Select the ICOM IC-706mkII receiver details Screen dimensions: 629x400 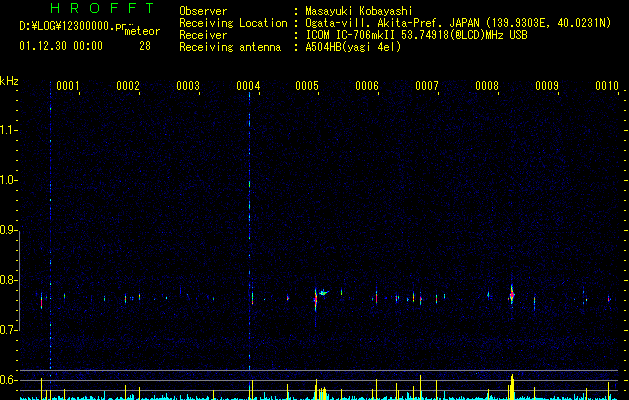coord(416,35)
